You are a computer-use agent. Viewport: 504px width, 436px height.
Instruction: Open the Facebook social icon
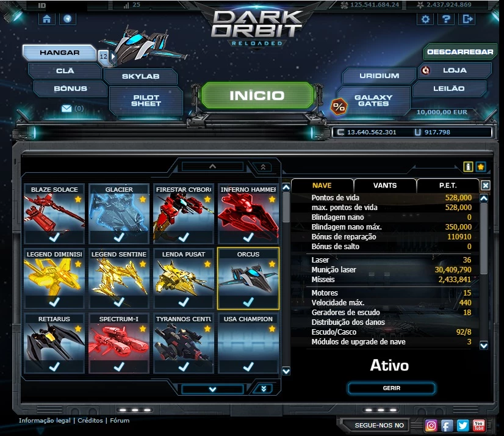pyautogui.click(x=447, y=426)
